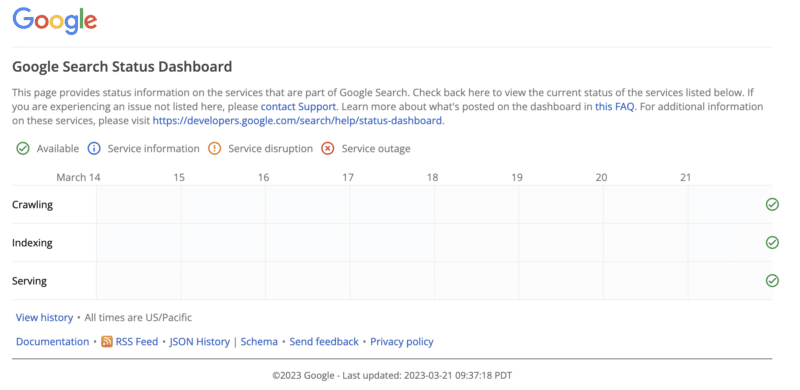This screenshot has width=800, height=390.
Task: Click the Crawling row green check status icon
Action: click(x=772, y=205)
